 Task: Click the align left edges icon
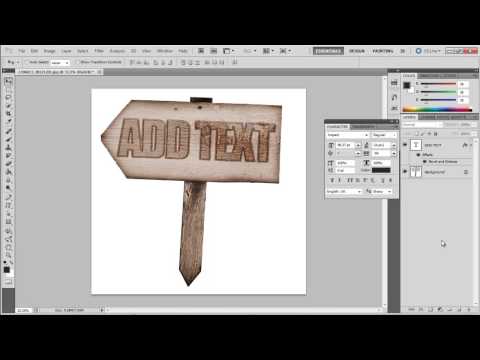coord(156,62)
